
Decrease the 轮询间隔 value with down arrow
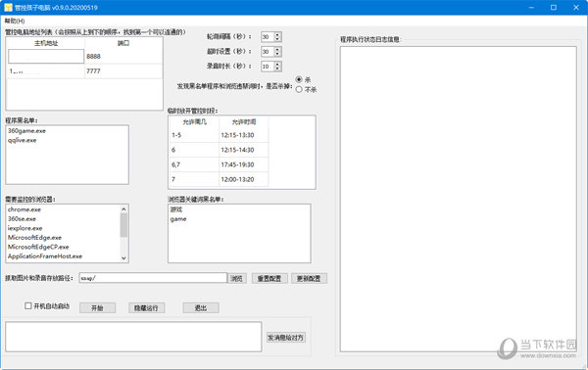click(277, 39)
